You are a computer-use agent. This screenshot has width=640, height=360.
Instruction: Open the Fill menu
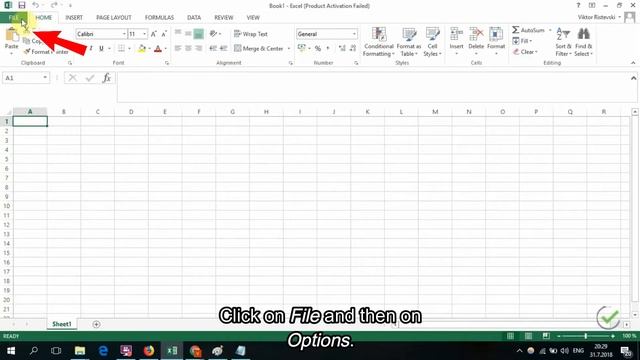pyautogui.click(x=522, y=41)
